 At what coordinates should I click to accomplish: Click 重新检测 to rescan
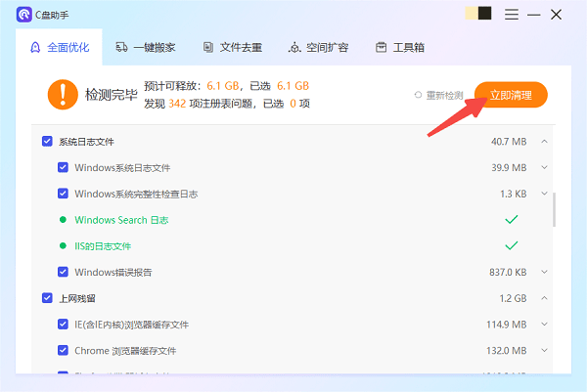pos(438,95)
